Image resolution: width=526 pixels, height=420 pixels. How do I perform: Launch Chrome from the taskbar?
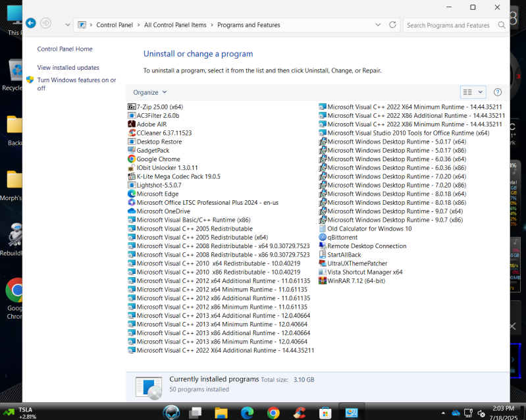click(x=273, y=413)
